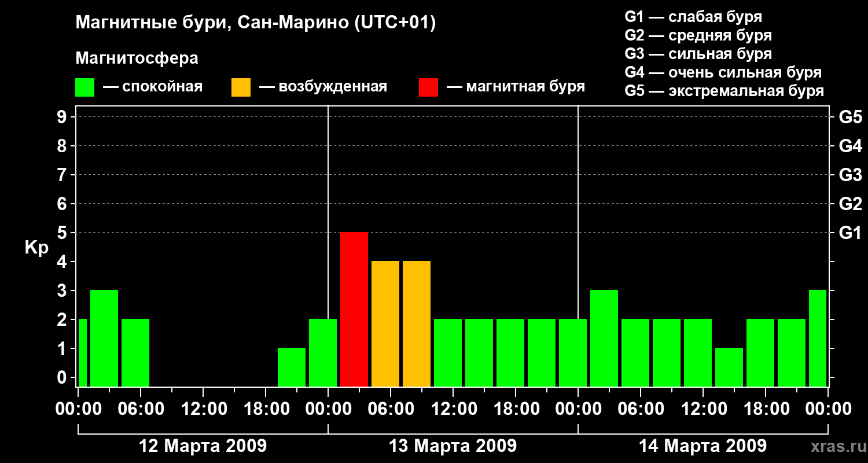This screenshot has width=868, height=463.
Task: Click the 'G3 — сильная буря' legend line
Action: click(x=698, y=54)
